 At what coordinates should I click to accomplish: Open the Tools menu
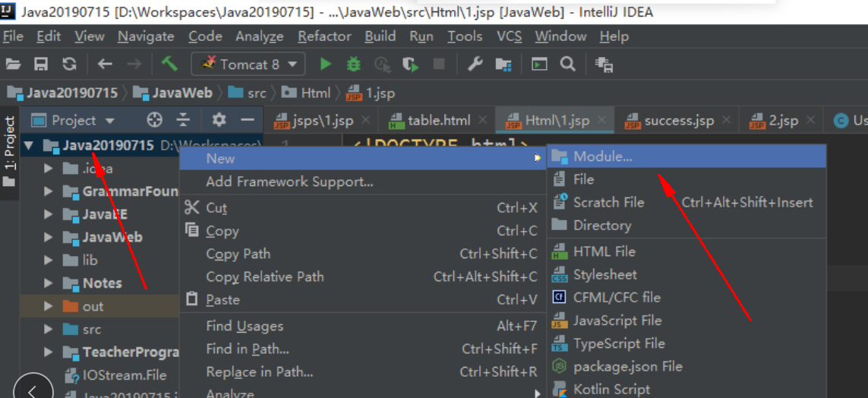[x=465, y=36]
